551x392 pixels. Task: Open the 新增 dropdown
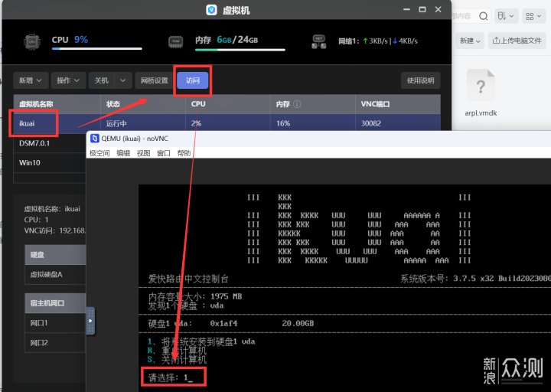pos(31,80)
